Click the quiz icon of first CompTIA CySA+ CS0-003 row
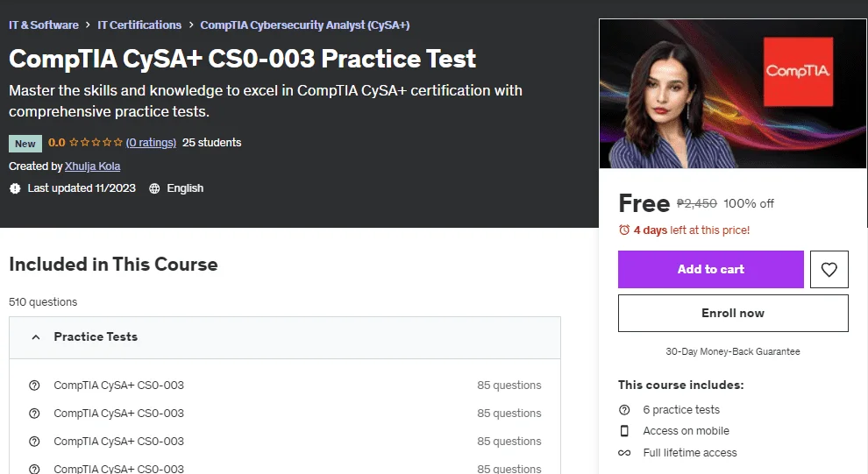 click(34, 386)
